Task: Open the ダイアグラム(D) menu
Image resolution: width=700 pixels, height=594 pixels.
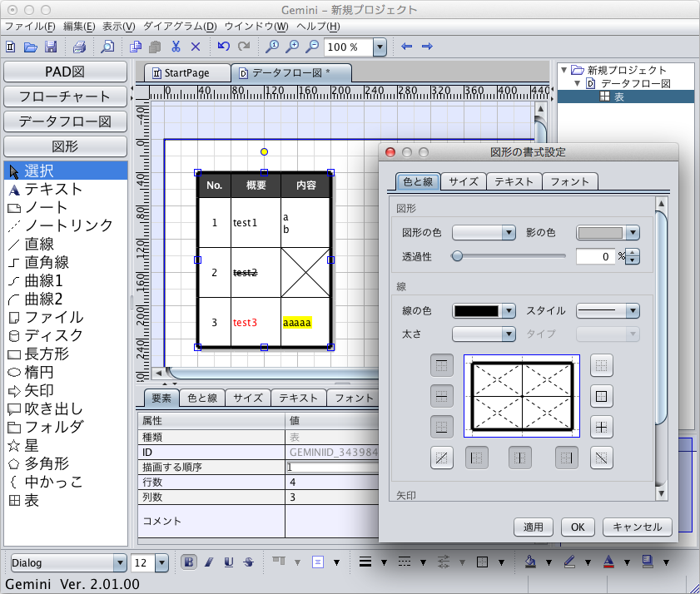Action: pyautogui.click(x=180, y=27)
